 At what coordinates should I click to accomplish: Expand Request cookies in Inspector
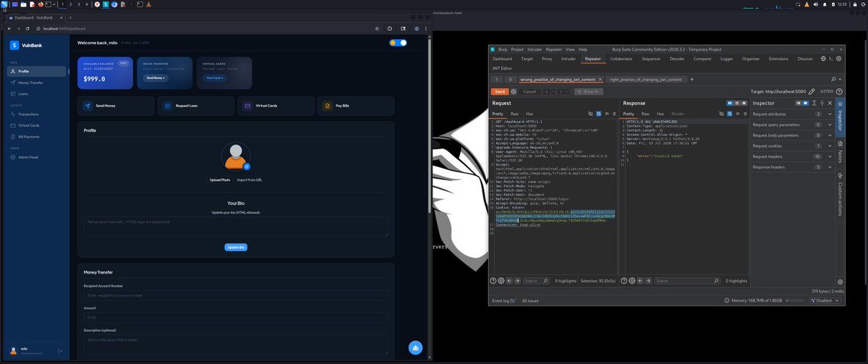[x=793, y=145]
